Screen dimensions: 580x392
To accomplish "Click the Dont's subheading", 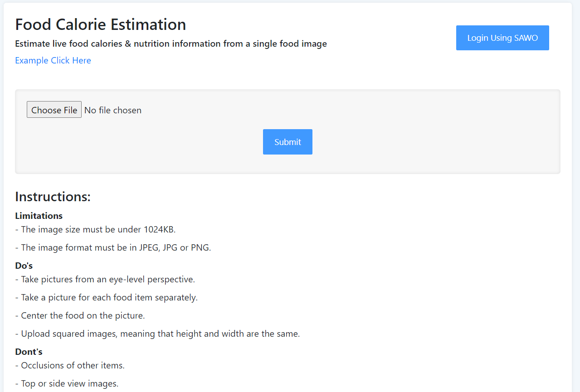I will (29, 352).
